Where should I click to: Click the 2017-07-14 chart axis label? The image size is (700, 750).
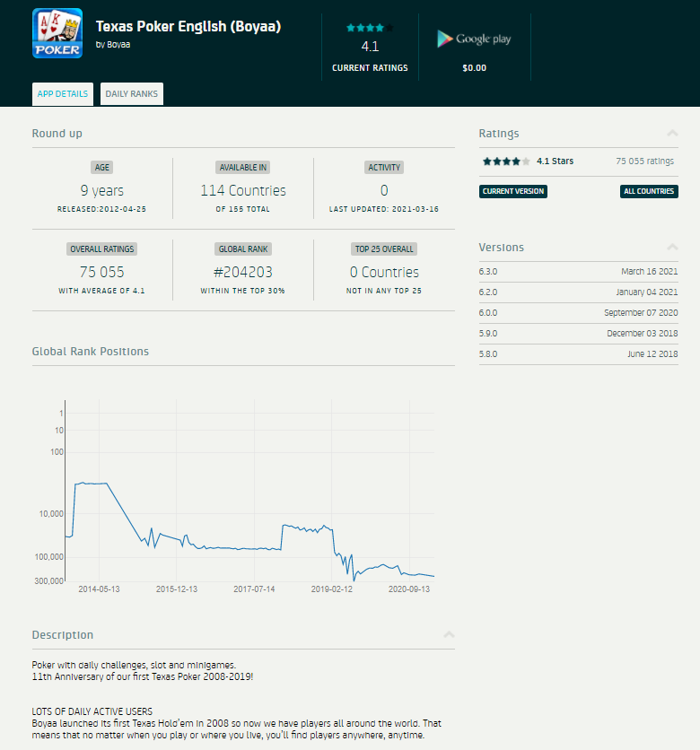[x=254, y=589]
